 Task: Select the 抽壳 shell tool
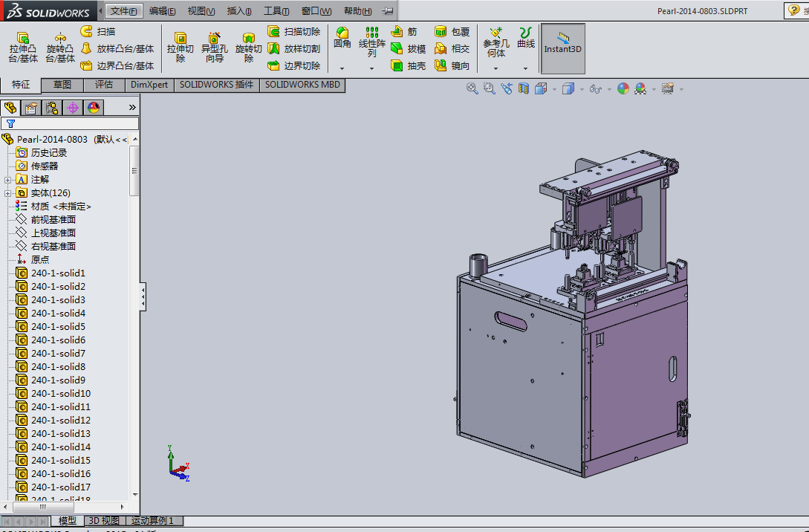pyautogui.click(x=408, y=65)
